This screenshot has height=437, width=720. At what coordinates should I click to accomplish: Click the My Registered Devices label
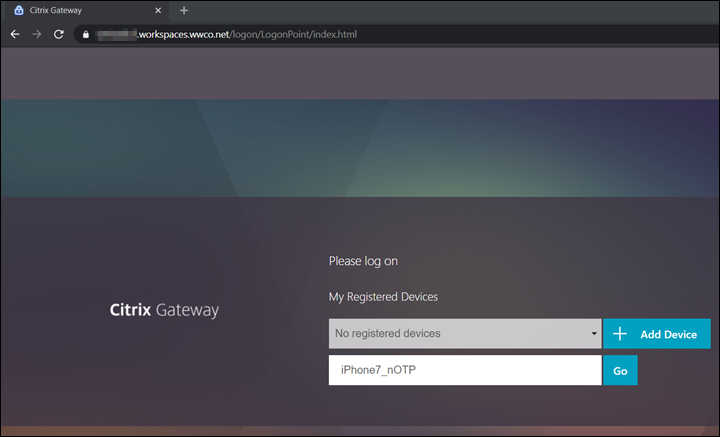(x=383, y=297)
